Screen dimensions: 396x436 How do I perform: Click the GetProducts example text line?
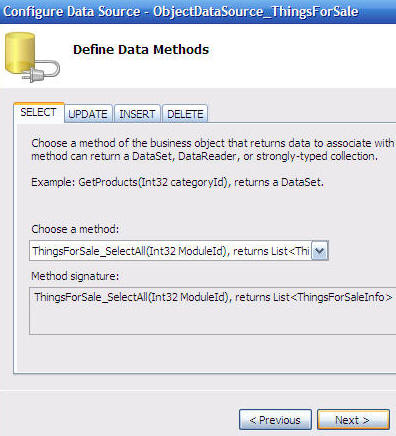177,182
